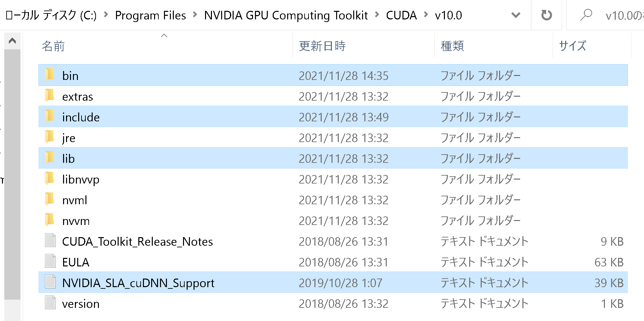Click the extras folder icon
Image resolution: width=644 pixels, height=321 pixels.
(x=50, y=96)
